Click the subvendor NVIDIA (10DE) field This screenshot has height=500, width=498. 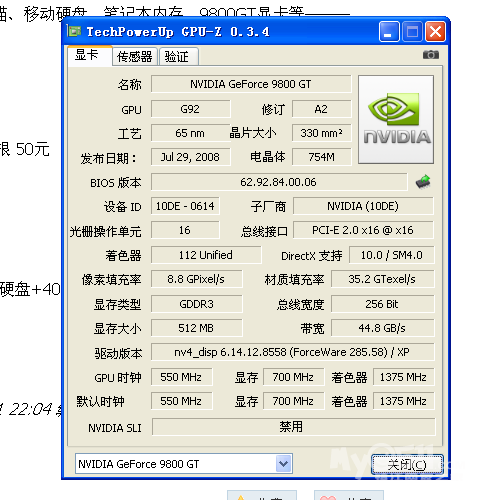[x=363, y=206]
